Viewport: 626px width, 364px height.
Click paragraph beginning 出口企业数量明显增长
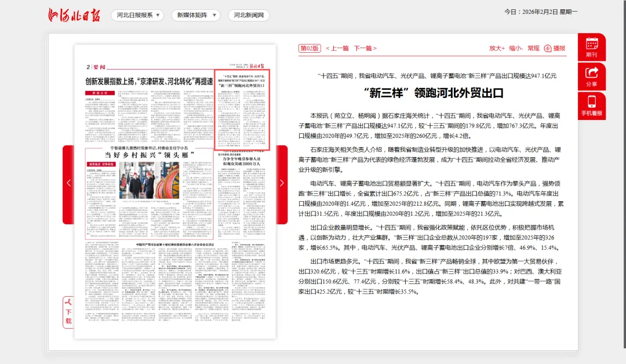429,238
